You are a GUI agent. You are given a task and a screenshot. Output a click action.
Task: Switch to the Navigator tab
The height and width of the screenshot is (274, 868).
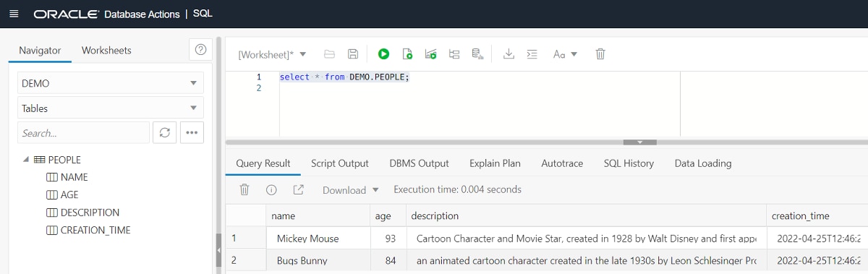click(40, 51)
